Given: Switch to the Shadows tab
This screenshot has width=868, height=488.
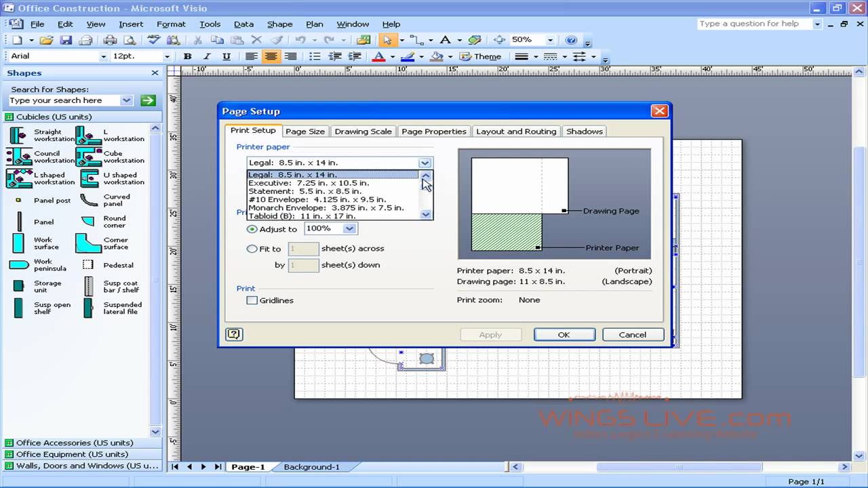Looking at the screenshot, I should [585, 131].
